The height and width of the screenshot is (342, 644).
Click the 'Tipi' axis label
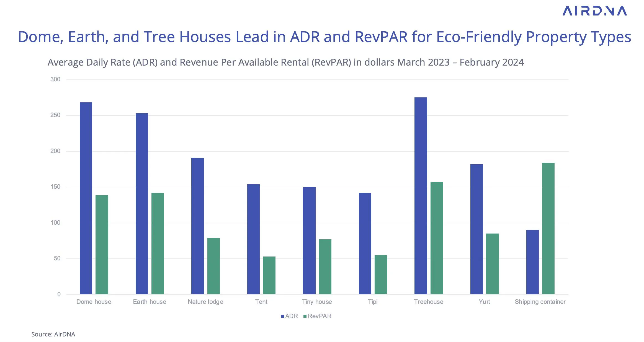(373, 302)
